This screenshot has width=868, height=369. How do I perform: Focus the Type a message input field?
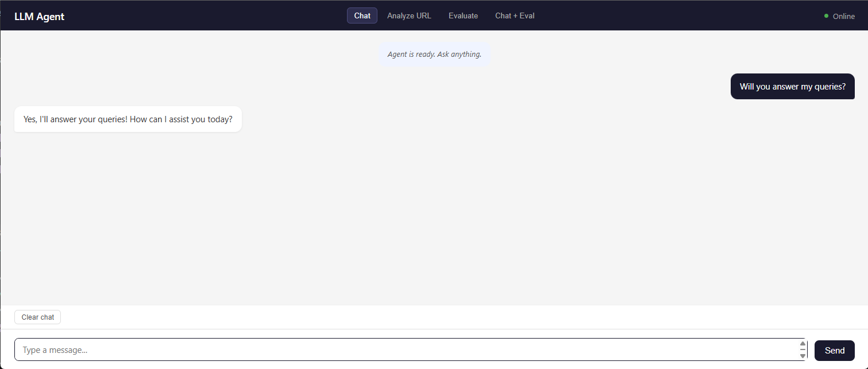pyautogui.click(x=411, y=349)
